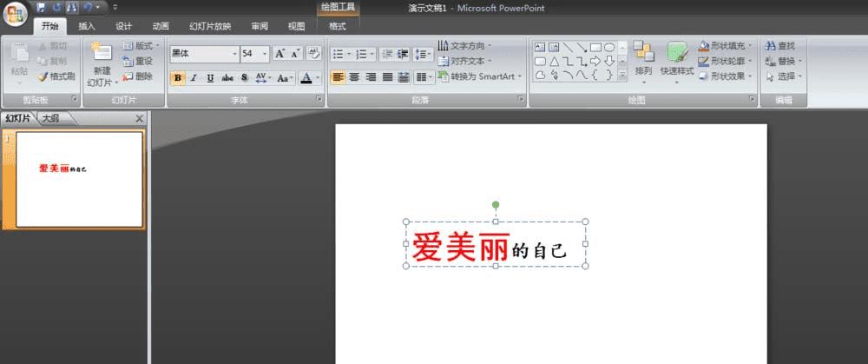Increase list indent level
868x364 pixels.
click(x=403, y=54)
